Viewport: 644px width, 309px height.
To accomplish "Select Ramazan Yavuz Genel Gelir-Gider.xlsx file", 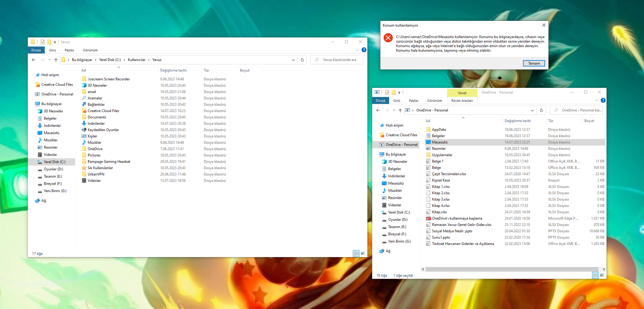I will tap(462, 225).
